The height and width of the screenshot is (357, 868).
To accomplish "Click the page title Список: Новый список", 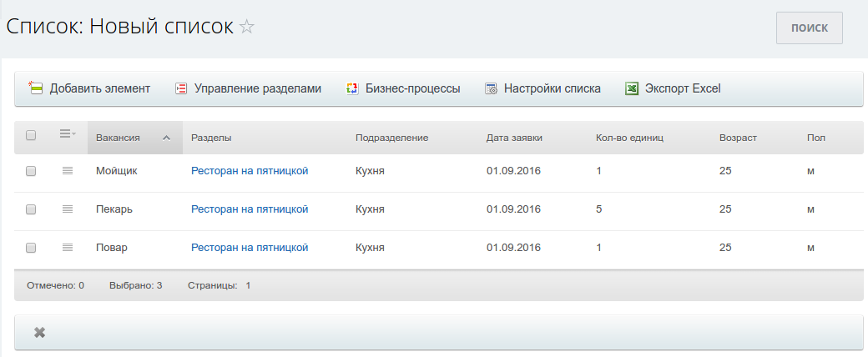I will 119,27.
